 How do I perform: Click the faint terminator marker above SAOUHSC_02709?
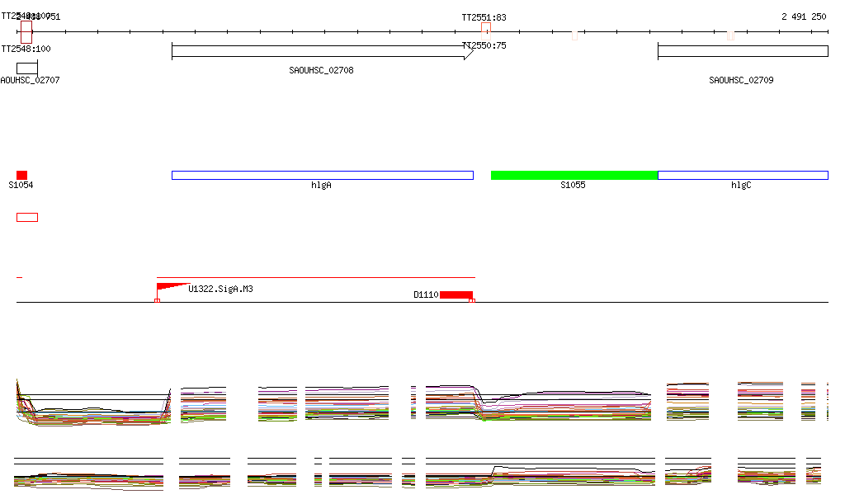point(730,35)
